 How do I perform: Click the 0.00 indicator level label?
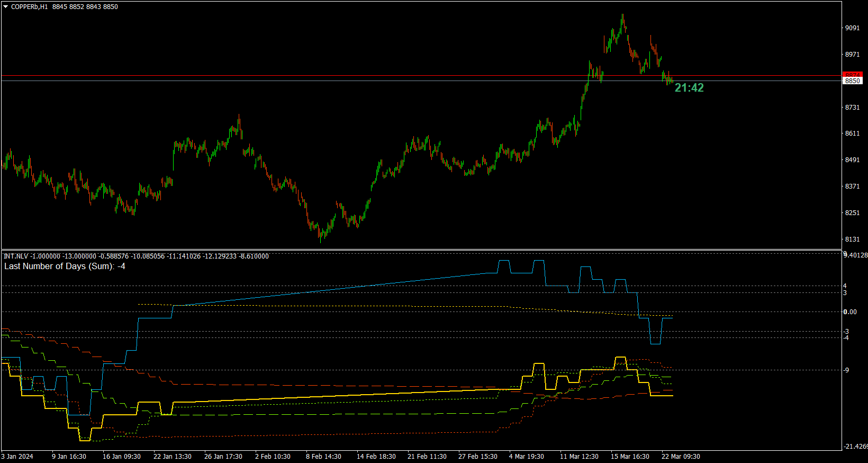point(850,312)
